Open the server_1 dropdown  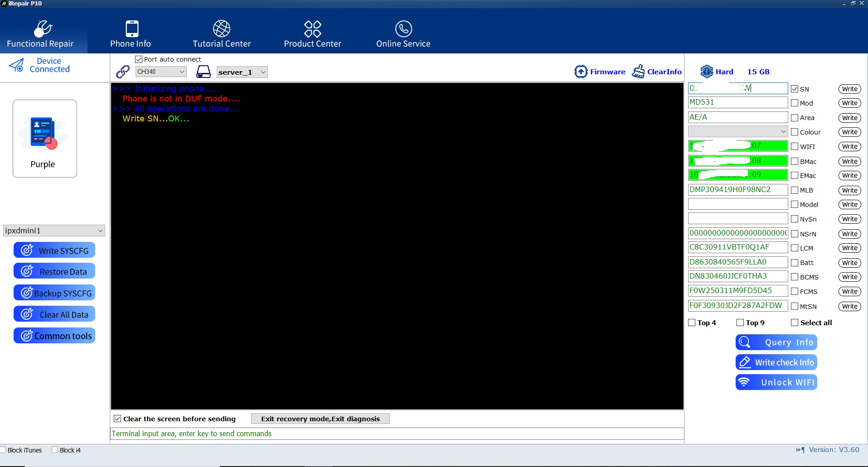click(242, 72)
